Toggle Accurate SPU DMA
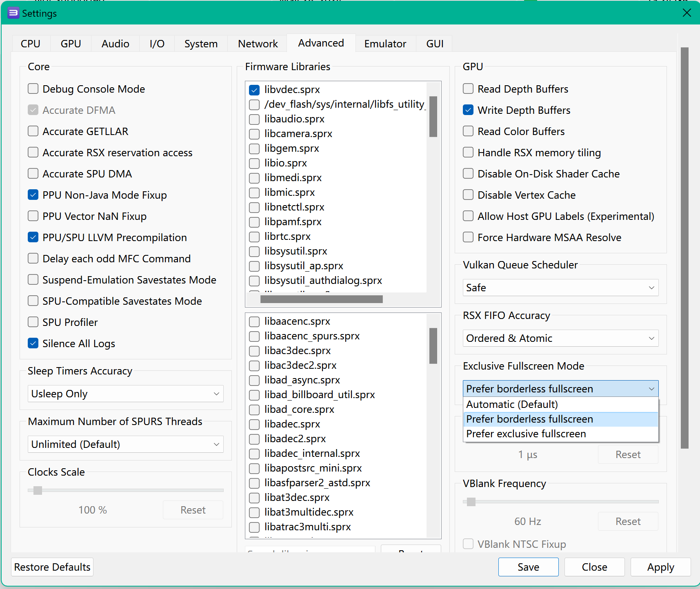This screenshot has width=700, height=589. pyautogui.click(x=33, y=174)
